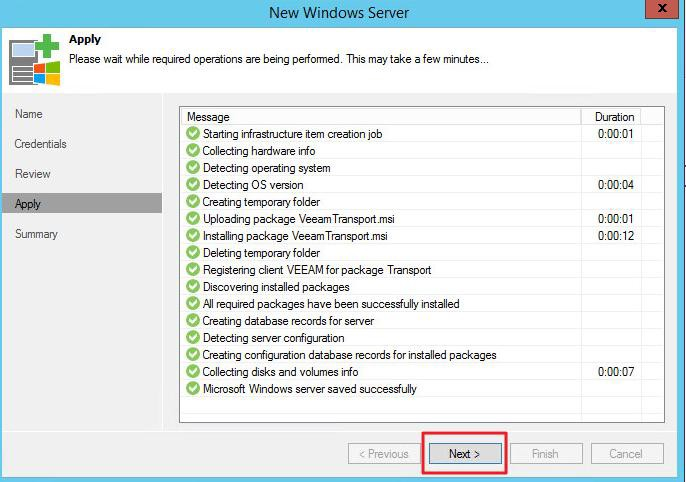Viewport: 686px width, 482px height.
Task: Click the Finish button
Action: pos(545,454)
